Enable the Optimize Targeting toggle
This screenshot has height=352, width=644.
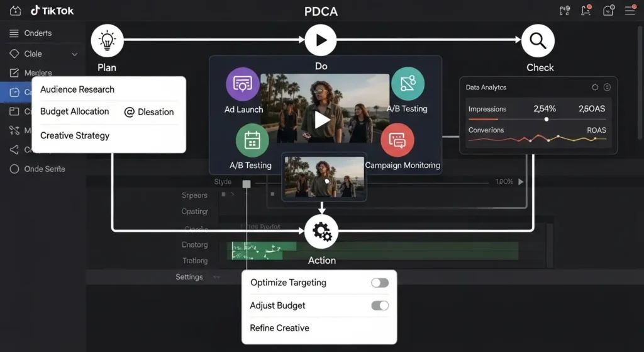[380, 283]
